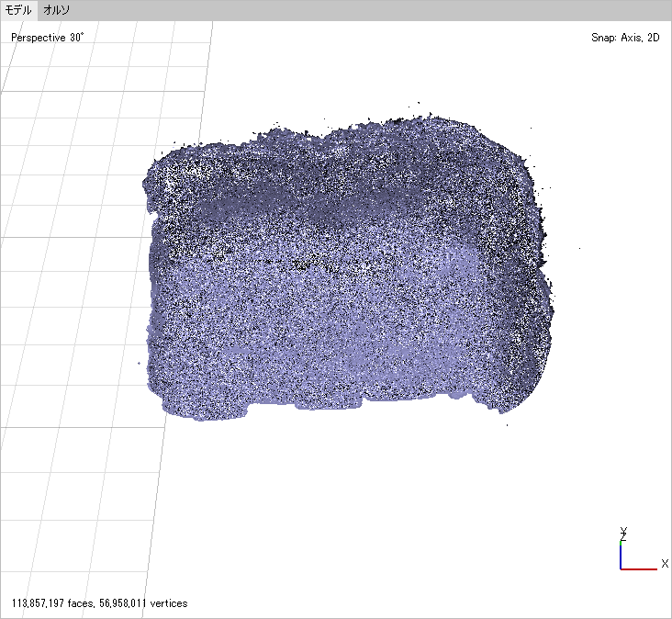Switch to the モデル tab
Screen dimensions: 672x619
18,10
